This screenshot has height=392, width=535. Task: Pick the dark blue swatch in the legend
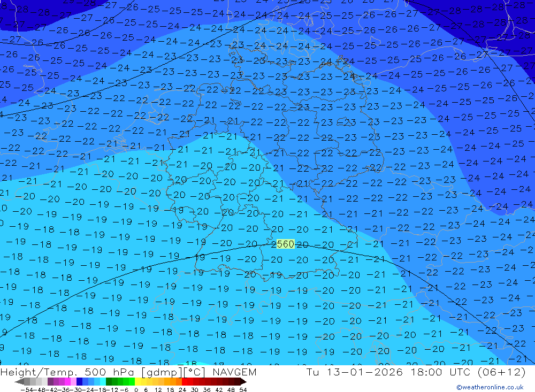point(79,382)
